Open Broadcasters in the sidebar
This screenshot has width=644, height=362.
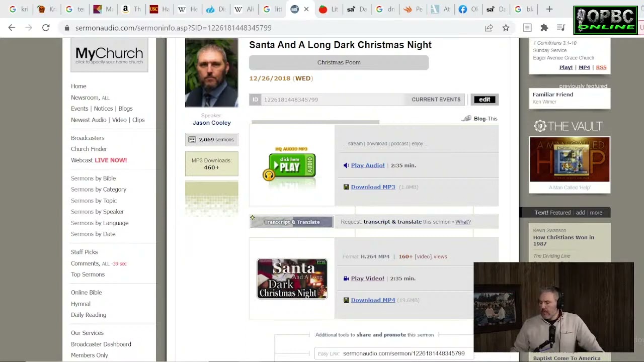[x=88, y=138]
